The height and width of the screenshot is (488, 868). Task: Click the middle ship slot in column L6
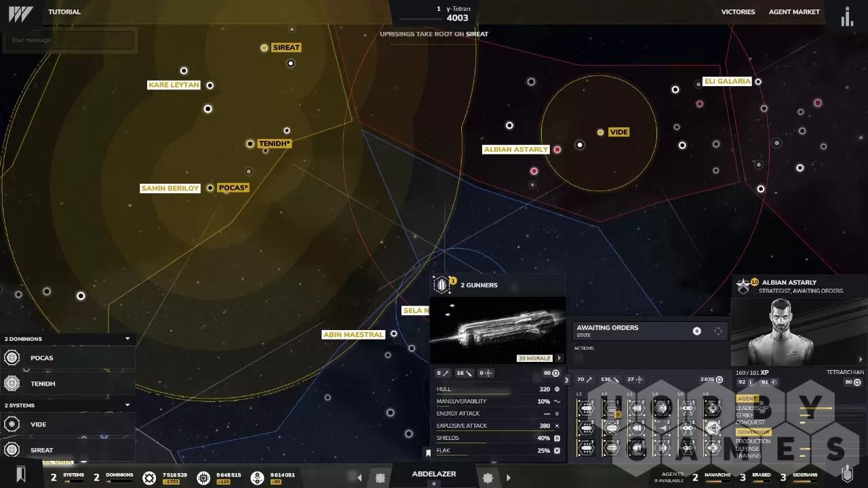click(713, 428)
